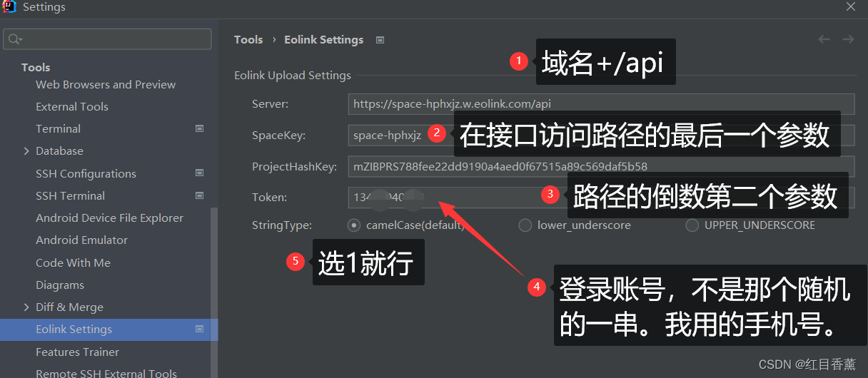
Task: Open Diagrams settings page
Action: tap(60, 285)
